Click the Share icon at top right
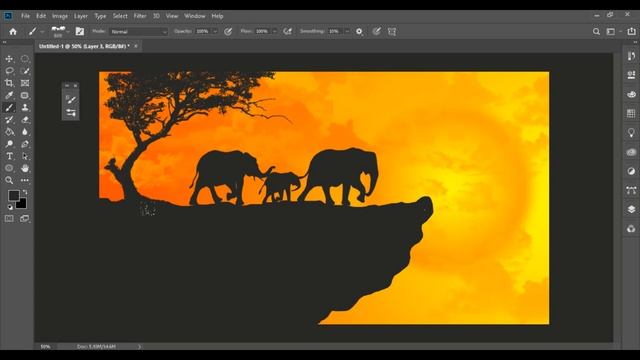This screenshot has width=640, height=360. 631,31
